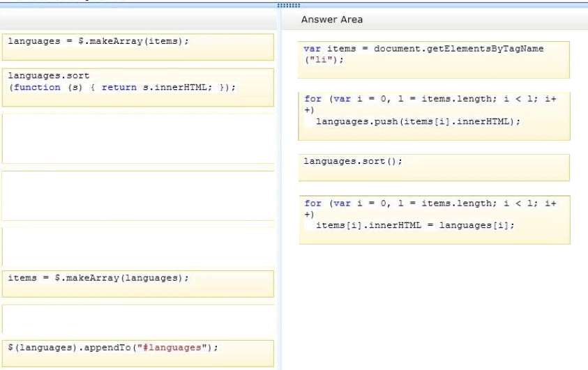588x370 pixels.
Task: Click the empty slot above the appendTo block
Action: (x=138, y=318)
